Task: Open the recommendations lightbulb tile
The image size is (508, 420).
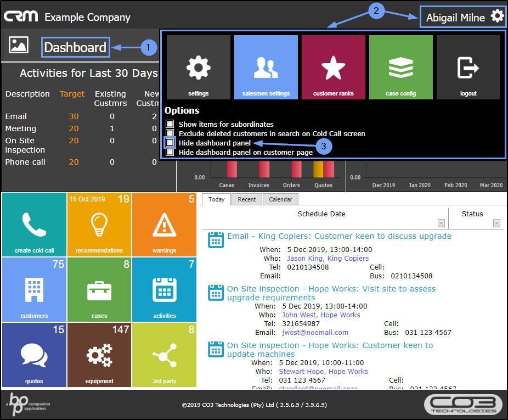Action: coord(99,225)
